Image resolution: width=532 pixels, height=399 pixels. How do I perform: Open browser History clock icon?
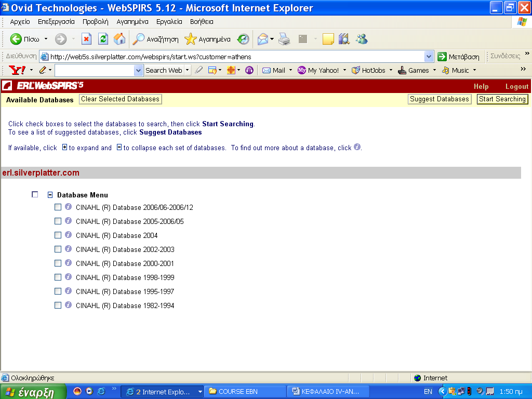(x=243, y=39)
